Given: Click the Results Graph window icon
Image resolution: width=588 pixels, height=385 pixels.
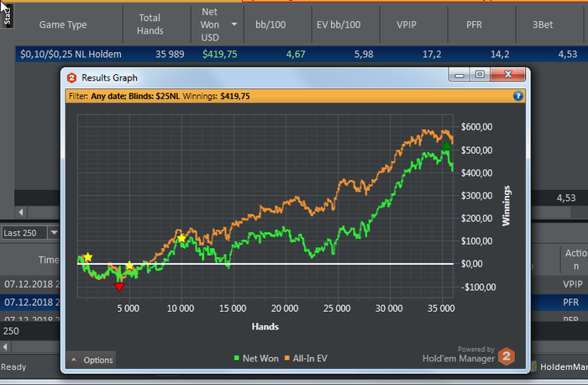Looking at the screenshot, I should click(x=71, y=77).
